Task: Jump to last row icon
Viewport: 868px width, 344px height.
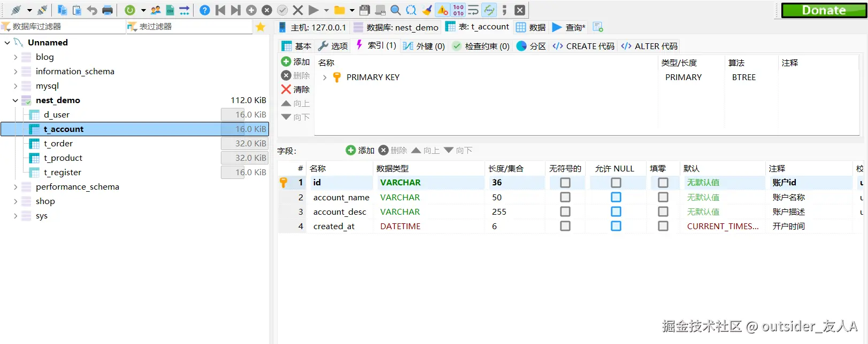Action: click(x=235, y=10)
